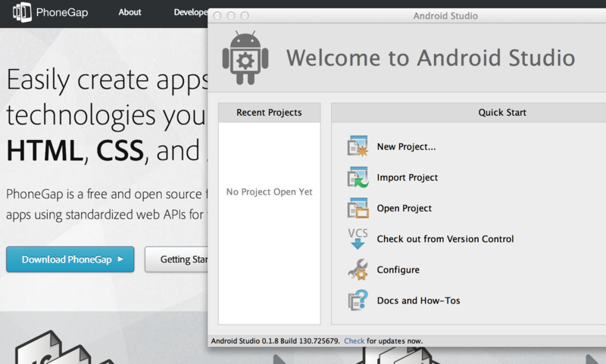606x364 pixels.
Task: Click the PhoneGap logo icon in browser
Action: (22, 12)
